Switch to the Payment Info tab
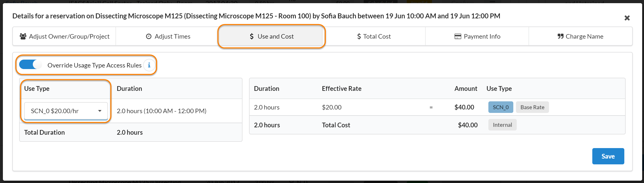This screenshot has width=644, height=183. point(477,36)
